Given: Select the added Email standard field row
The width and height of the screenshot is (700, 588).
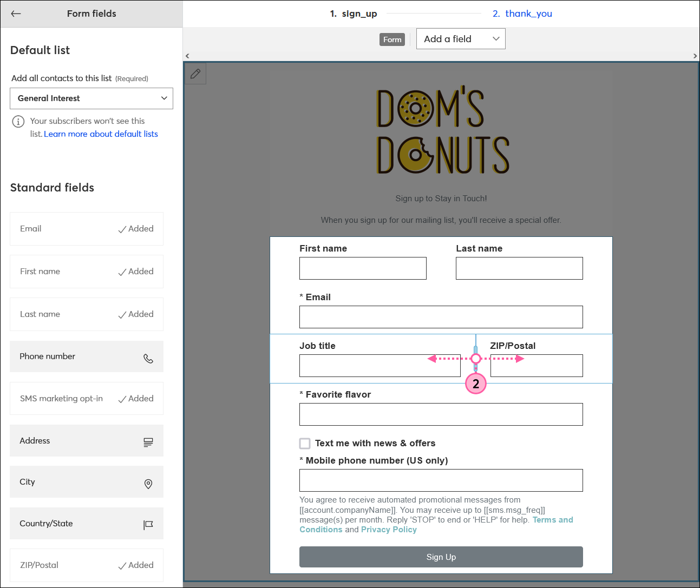Looking at the screenshot, I should click(87, 229).
